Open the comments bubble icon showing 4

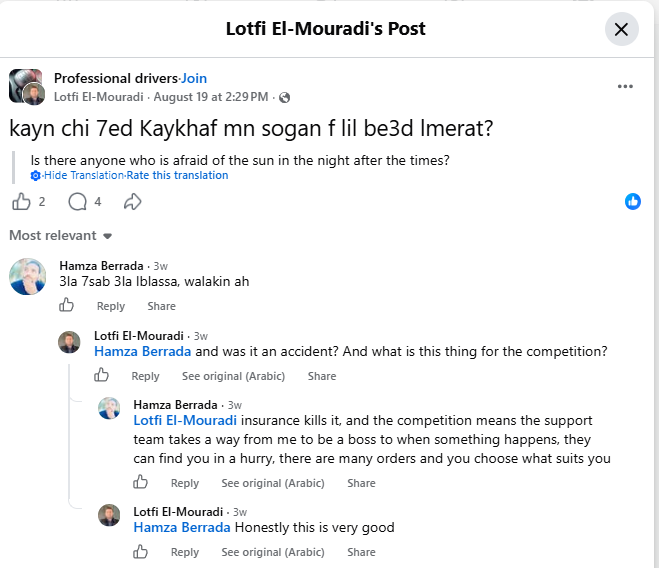[78, 202]
